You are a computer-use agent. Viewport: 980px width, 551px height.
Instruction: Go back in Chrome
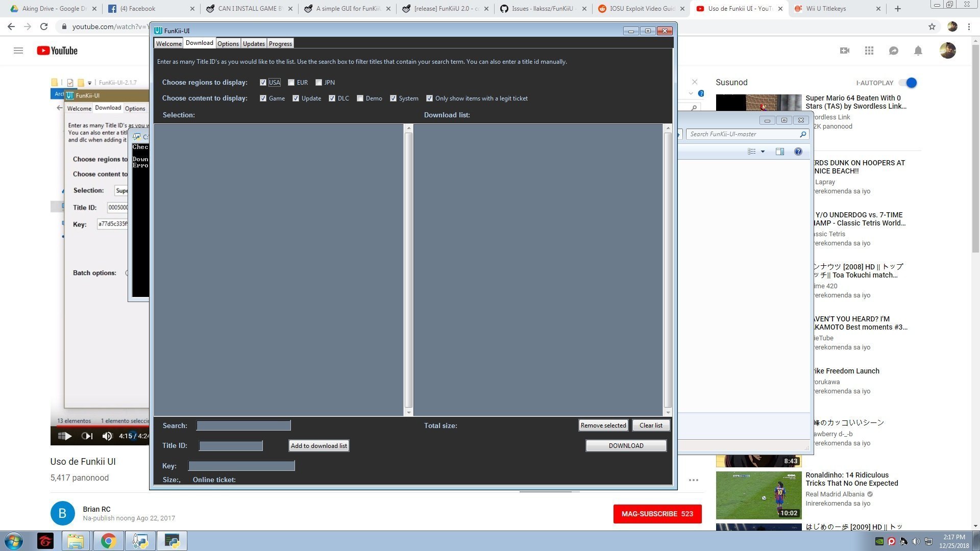point(11,27)
